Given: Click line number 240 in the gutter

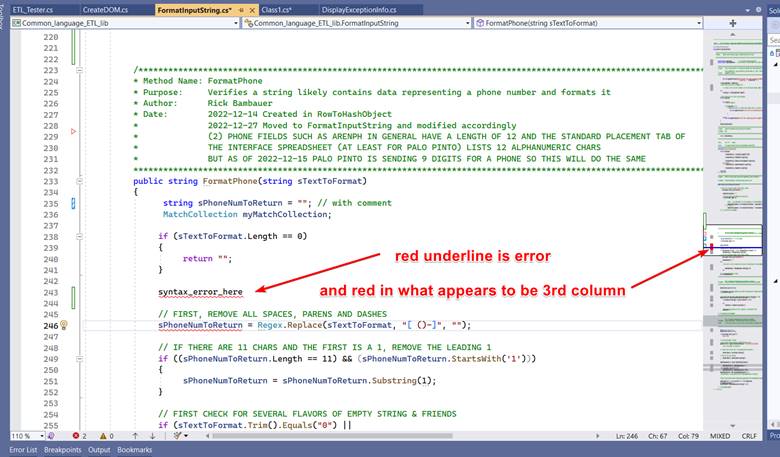Looking at the screenshot, I should point(50,259).
